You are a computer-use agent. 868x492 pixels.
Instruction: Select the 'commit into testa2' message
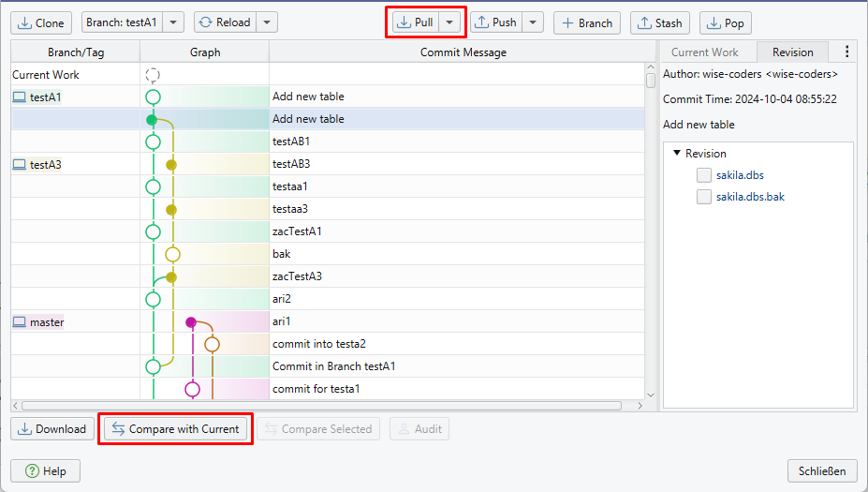pyautogui.click(x=319, y=344)
